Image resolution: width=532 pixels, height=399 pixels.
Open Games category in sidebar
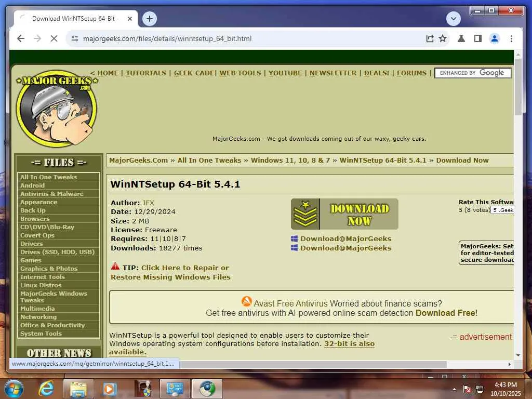(31, 260)
